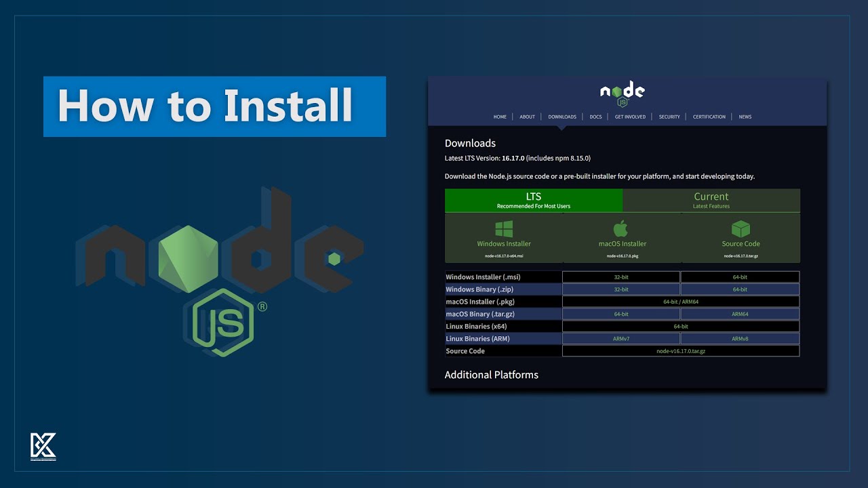Screen dimensions: 868x488
Task: Click the green cube Source Code icon
Action: (741, 228)
